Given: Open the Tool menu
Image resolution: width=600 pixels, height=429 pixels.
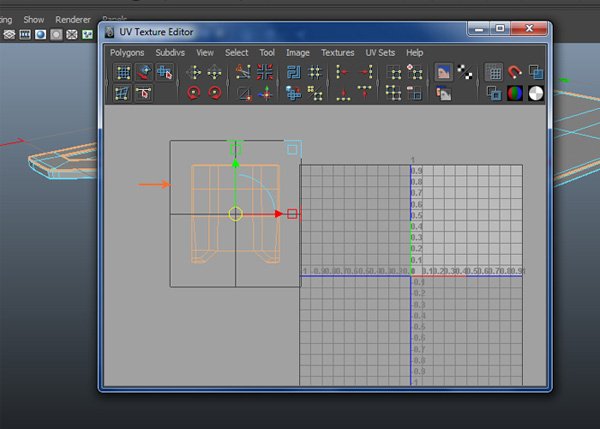Looking at the screenshot, I should [267, 52].
